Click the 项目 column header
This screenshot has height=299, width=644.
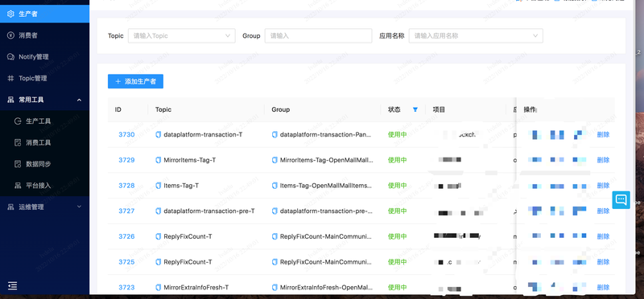[439, 109]
